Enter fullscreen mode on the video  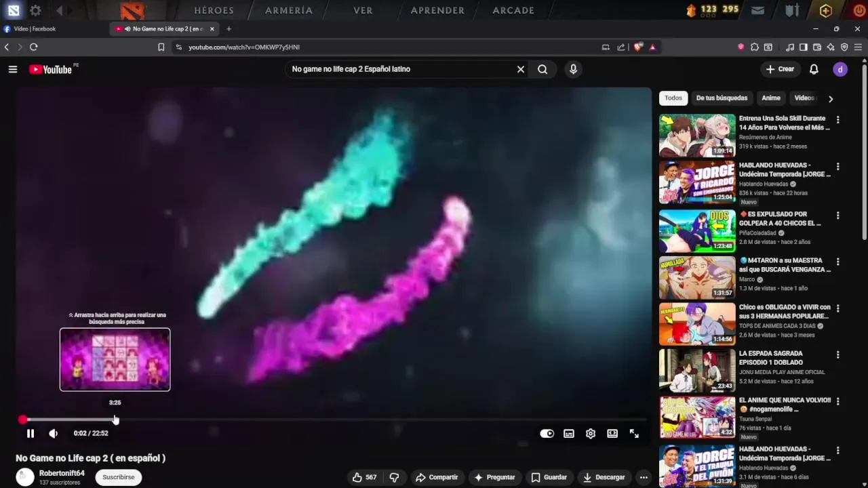634,434
